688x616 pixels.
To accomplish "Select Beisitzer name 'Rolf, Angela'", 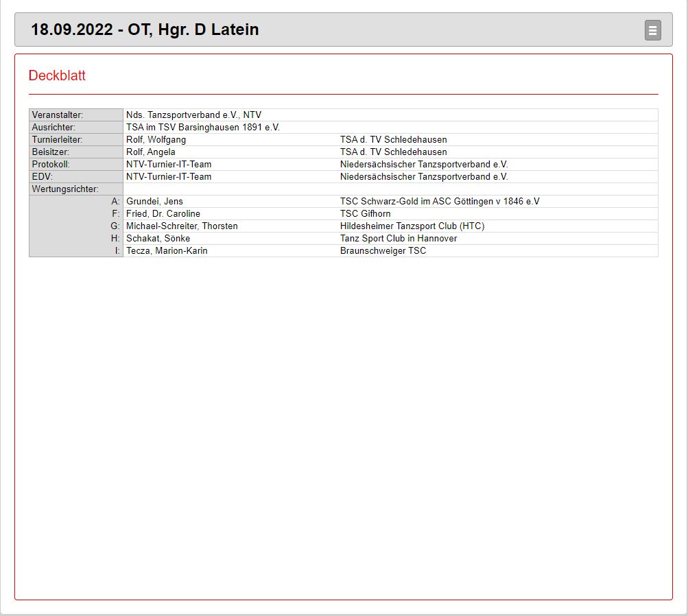I will [x=151, y=152].
